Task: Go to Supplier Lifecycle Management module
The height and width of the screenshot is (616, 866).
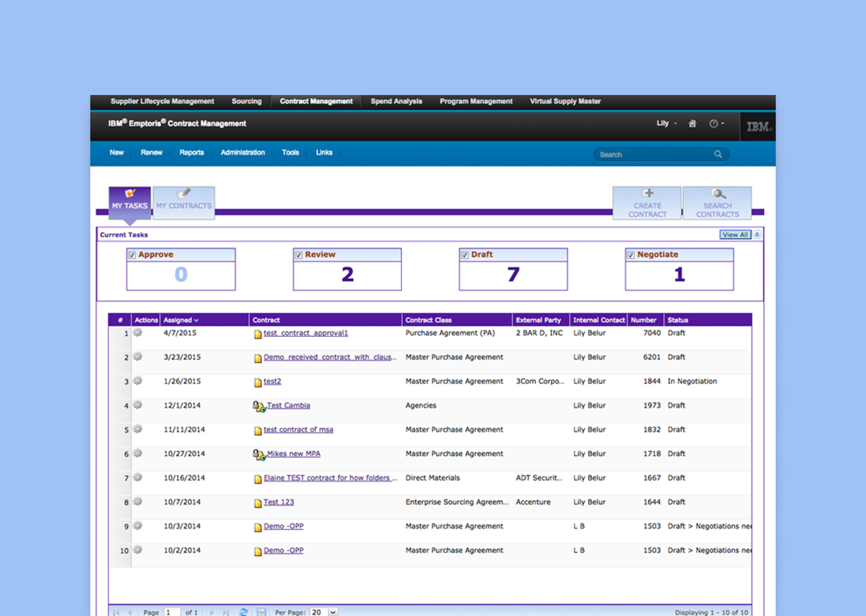Action: click(162, 101)
